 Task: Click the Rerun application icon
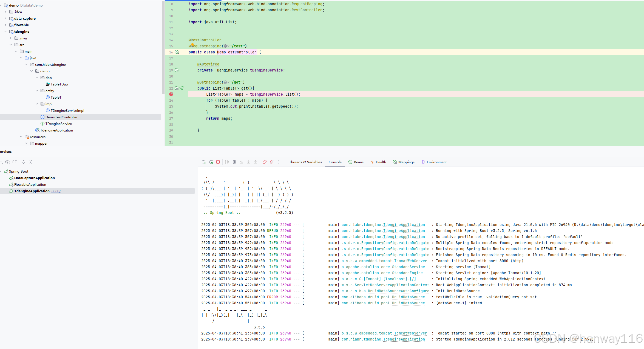[x=203, y=162]
